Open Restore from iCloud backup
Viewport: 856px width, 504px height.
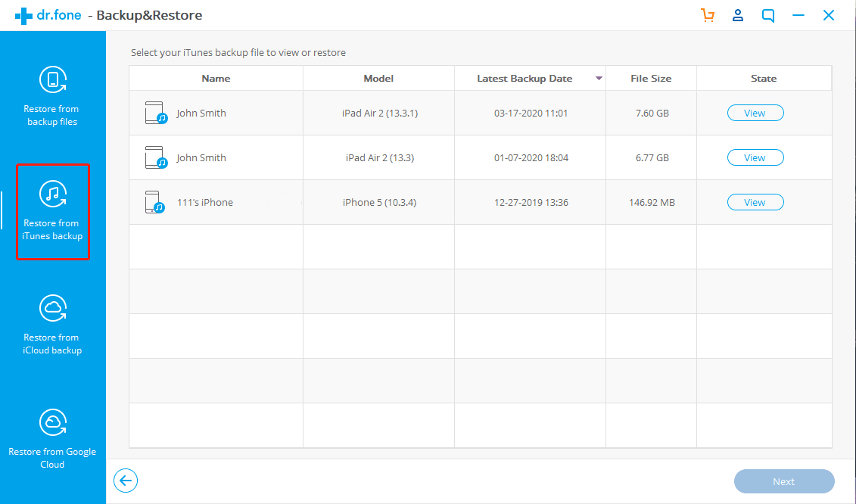52,325
